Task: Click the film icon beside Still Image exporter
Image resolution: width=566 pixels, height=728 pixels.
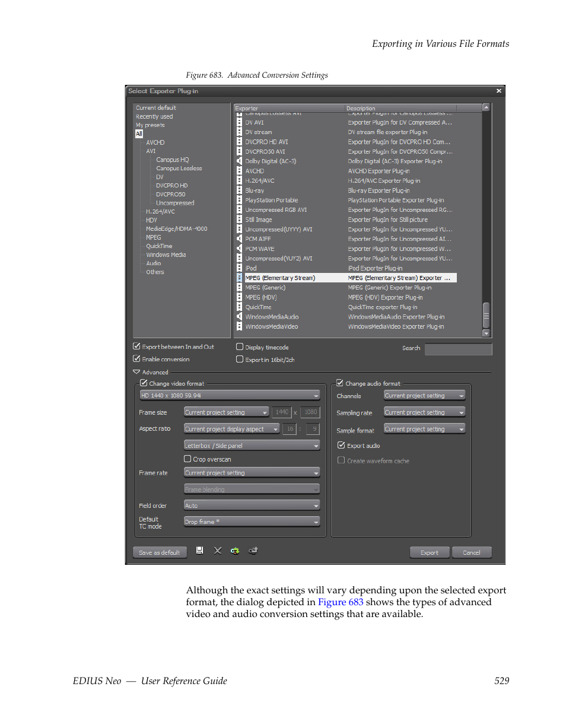Action: (x=239, y=220)
